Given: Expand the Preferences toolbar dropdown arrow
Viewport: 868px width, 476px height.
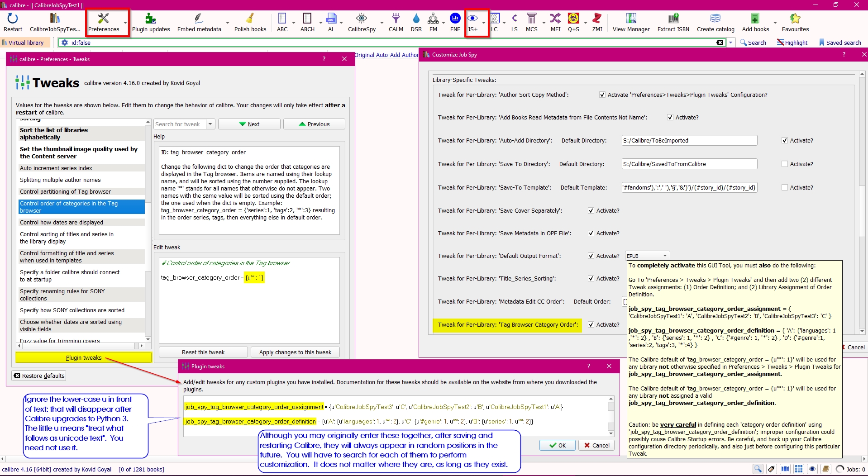Looking at the screenshot, I should click(x=125, y=23).
